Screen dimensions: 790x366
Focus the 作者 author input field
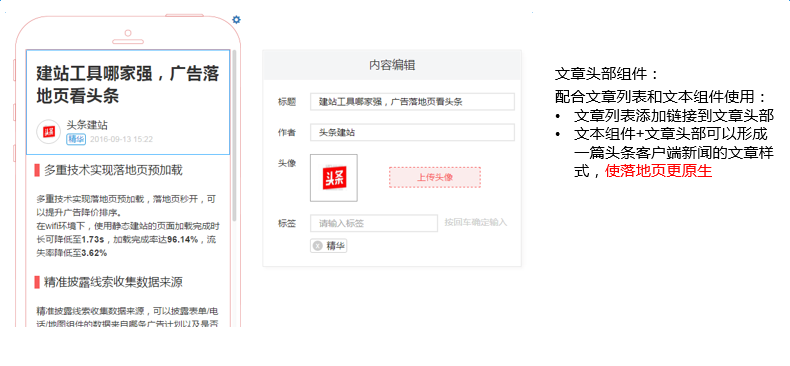point(412,133)
